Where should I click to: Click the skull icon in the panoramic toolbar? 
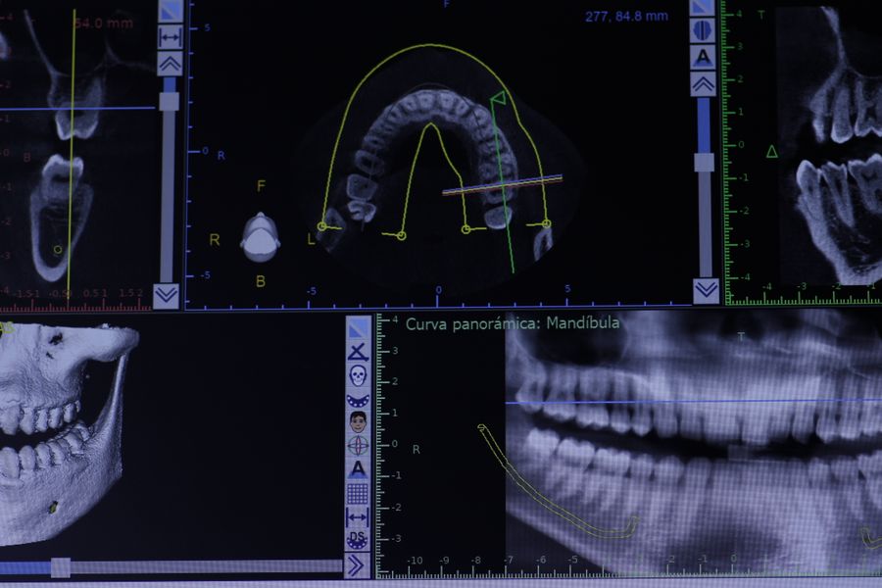358,375
